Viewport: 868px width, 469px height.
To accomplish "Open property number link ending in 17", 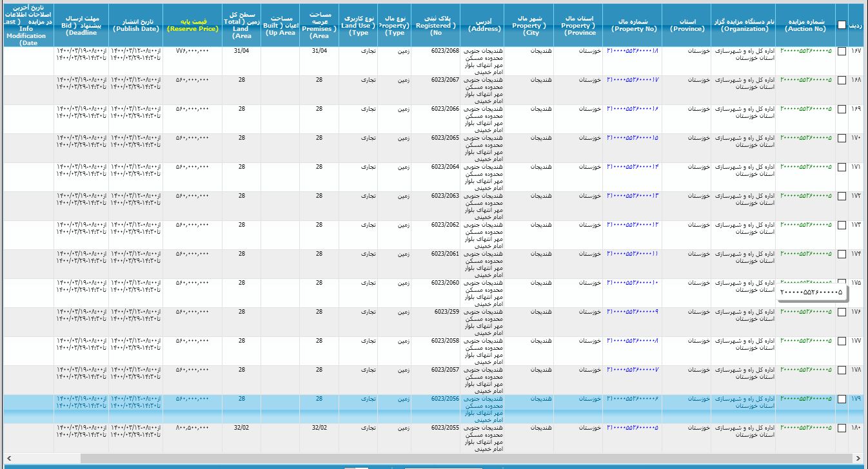I will pos(633,80).
